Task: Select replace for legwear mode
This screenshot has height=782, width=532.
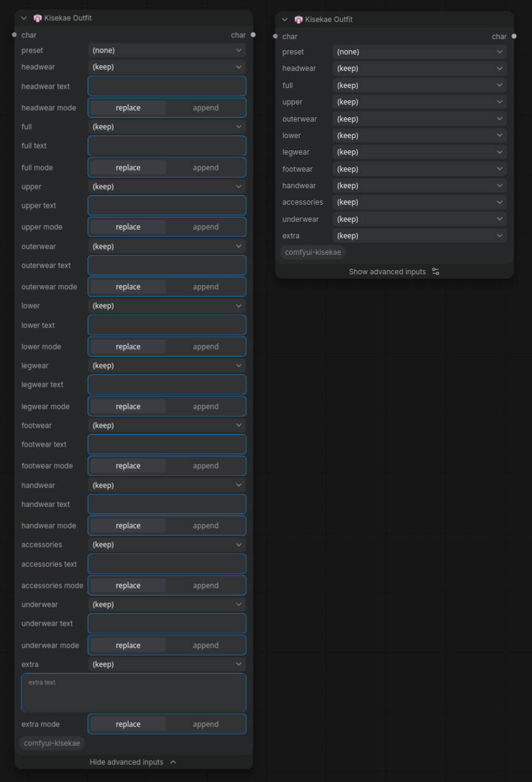Action: click(x=128, y=406)
